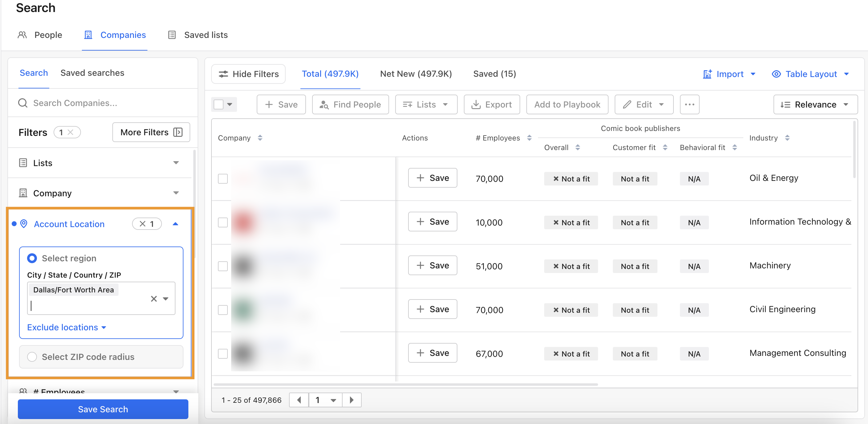The image size is (868, 424).
Task: Collapse the Account Location filter section
Action: coord(175,223)
